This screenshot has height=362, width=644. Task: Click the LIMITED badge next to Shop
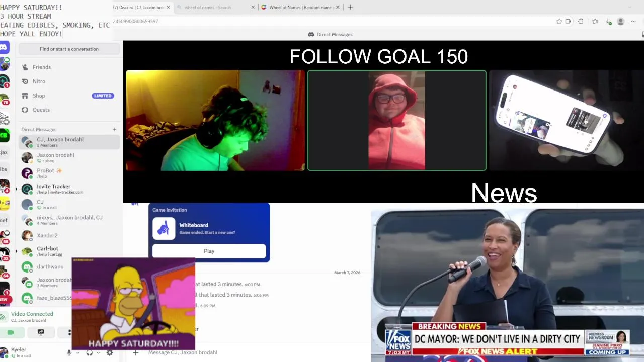[x=103, y=96]
